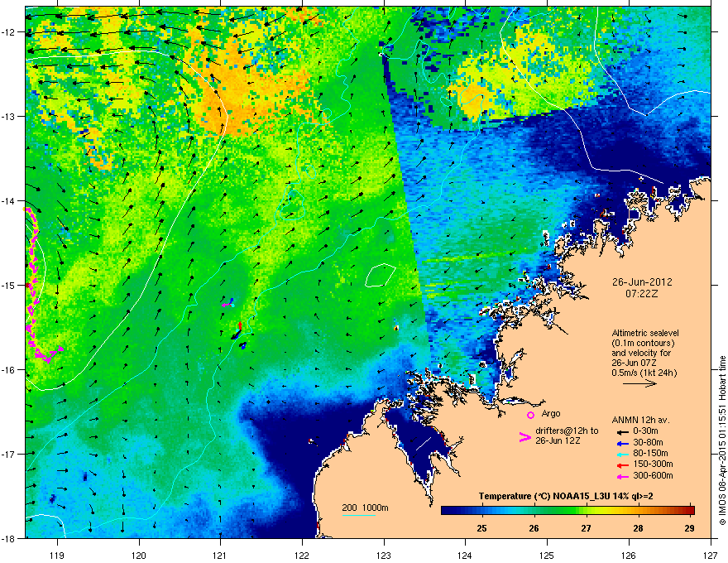Click the '200 1000m' contour label
This screenshot has width=728, height=563.
click(x=365, y=508)
